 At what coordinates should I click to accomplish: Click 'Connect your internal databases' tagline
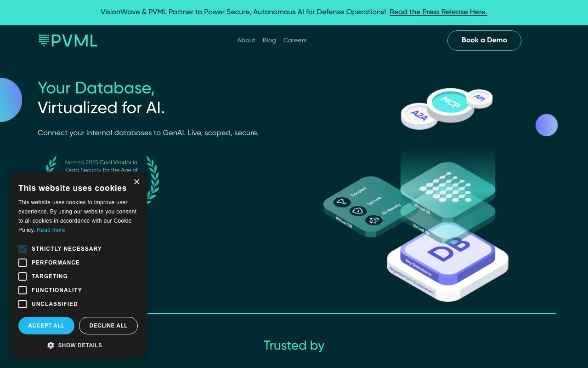pos(148,133)
